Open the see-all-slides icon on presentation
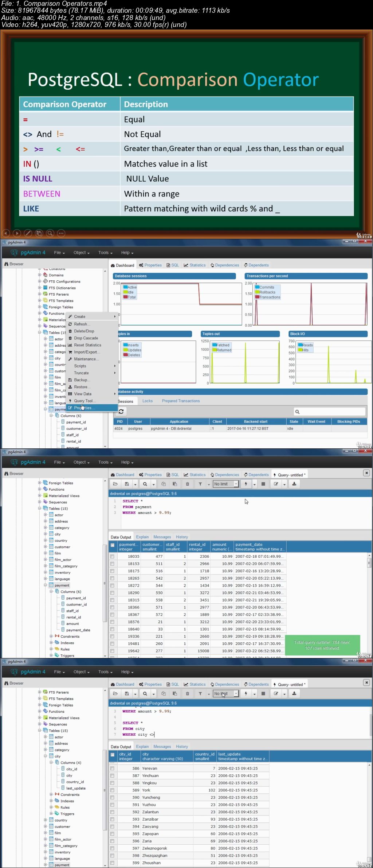Viewport: 373px width, 868px height. (x=39, y=233)
